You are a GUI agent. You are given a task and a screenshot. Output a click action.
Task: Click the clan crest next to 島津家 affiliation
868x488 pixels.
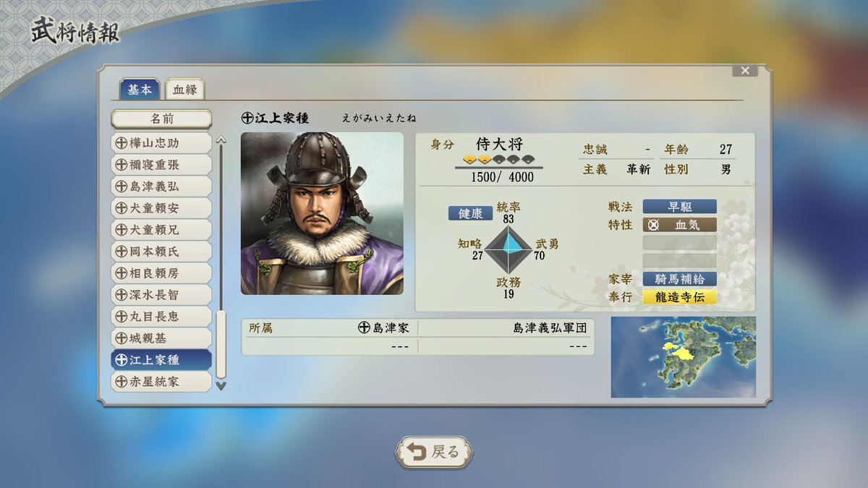coord(364,328)
